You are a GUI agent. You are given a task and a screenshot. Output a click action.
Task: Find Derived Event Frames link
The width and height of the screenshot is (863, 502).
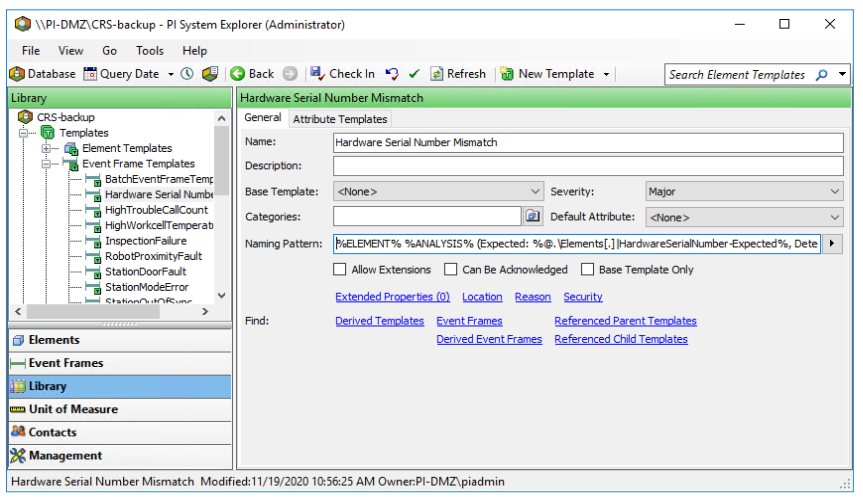click(489, 339)
